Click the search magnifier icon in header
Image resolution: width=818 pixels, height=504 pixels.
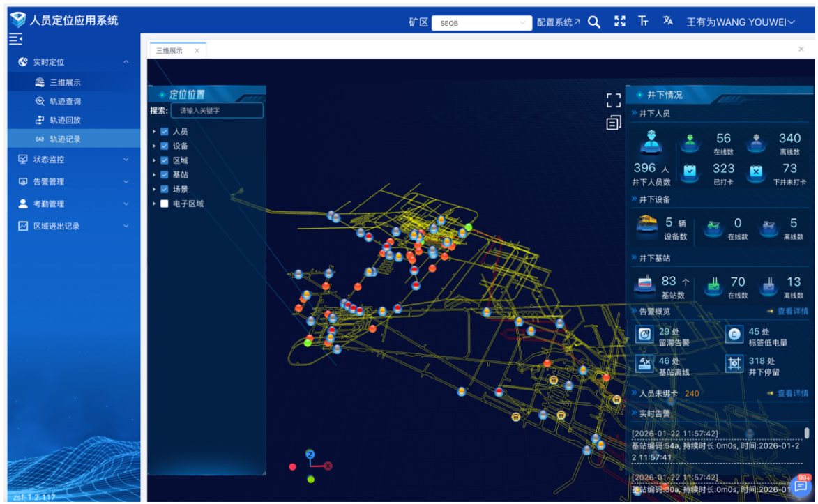tap(593, 22)
